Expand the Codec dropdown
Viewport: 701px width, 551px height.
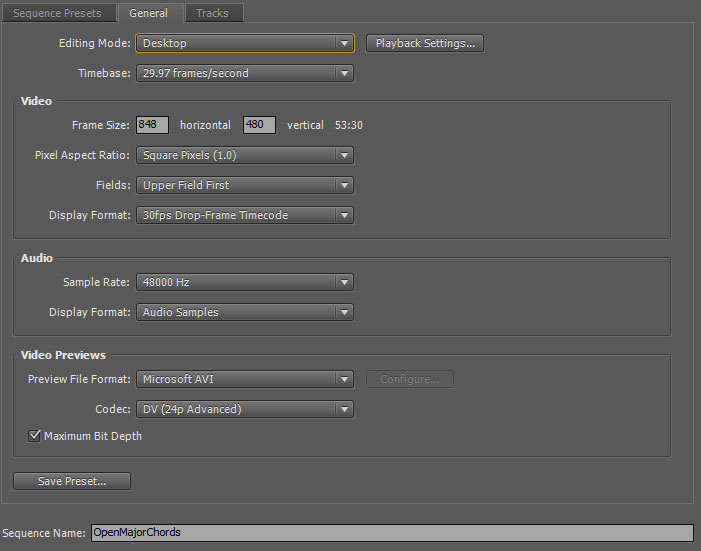(x=245, y=409)
